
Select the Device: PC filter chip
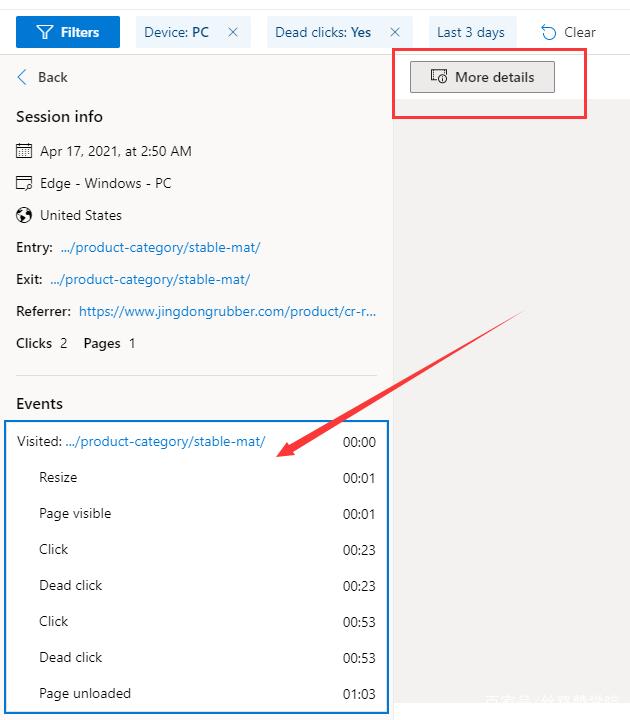(x=177, y=32)
